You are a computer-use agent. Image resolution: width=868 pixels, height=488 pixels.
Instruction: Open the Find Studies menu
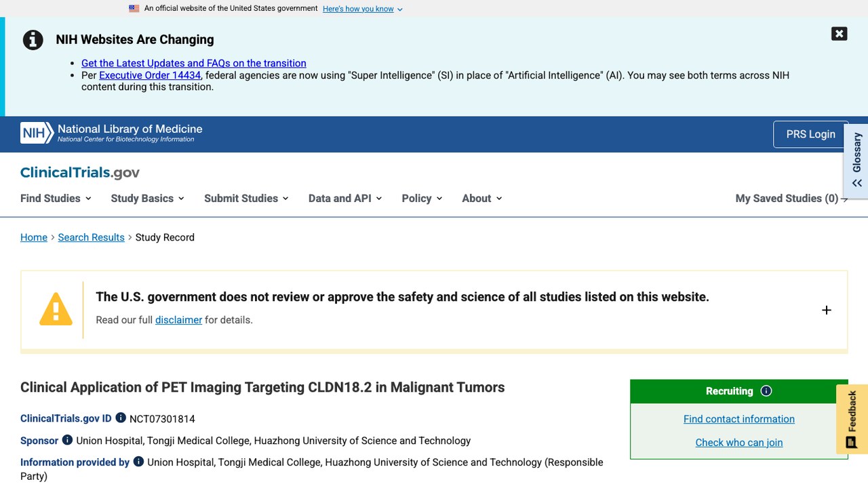coord(56,199)
